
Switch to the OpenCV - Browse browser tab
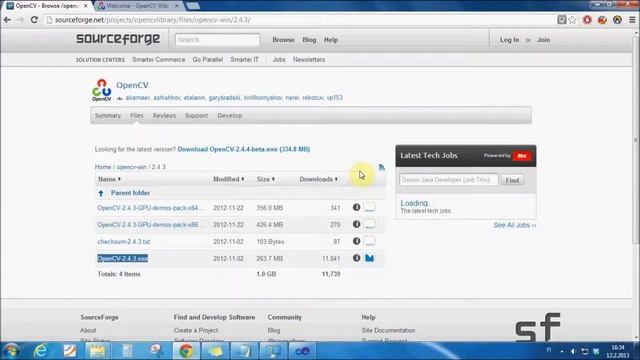pyautogui.click(x=47, y=6)
